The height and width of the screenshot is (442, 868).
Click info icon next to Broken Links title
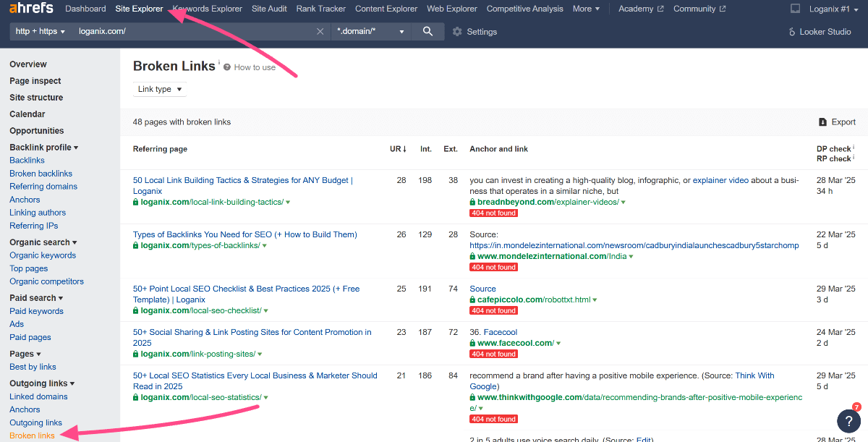pyautogui.click(x=219, y=63)
